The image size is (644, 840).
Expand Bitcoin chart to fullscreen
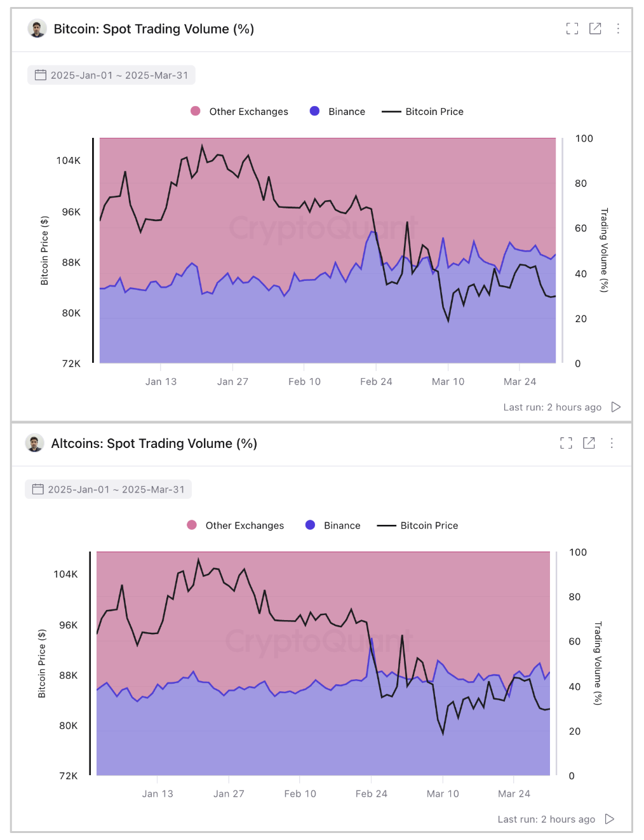click(572, 29)
